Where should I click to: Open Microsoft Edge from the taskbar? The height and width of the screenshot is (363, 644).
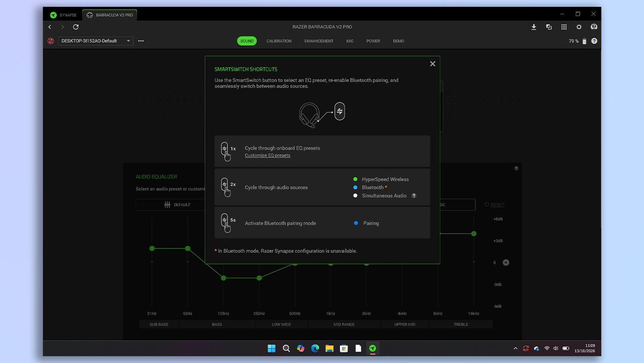click(x=315, y=348)
